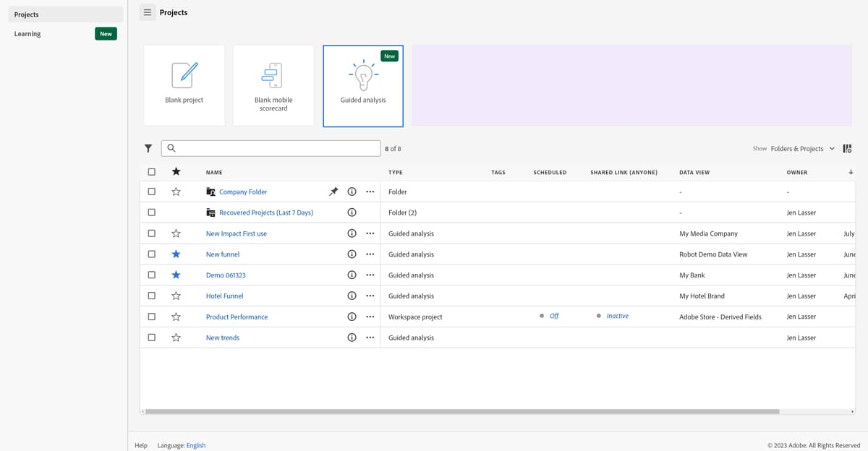This screenshot has height=451, width=868.
Task: Open the New trends project
Action: coord(222,337)
